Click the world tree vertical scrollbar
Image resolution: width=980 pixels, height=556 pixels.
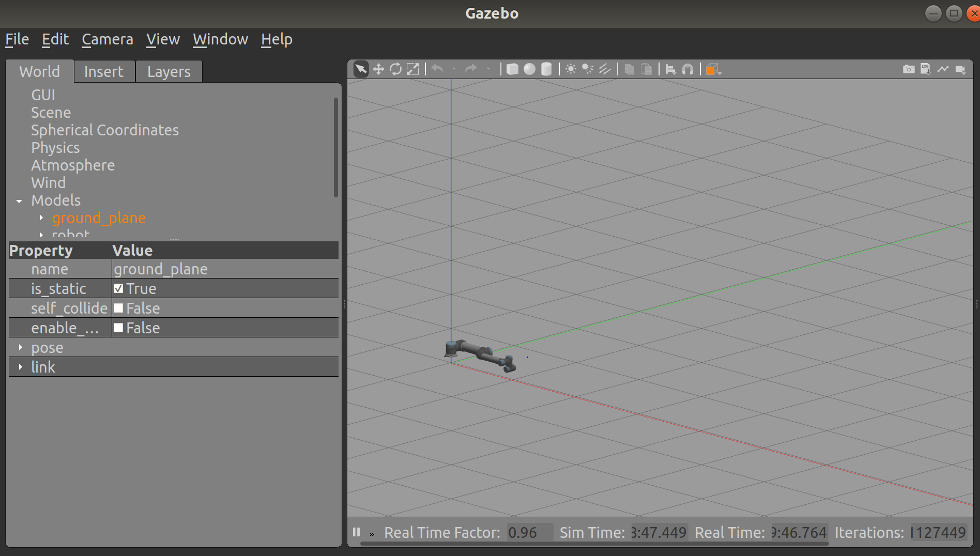[x=336, y=147]
